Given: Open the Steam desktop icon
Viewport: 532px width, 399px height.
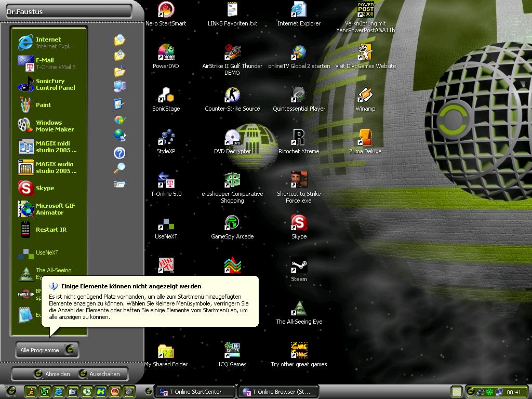Looking at the screenshot, I should (299, 267).
